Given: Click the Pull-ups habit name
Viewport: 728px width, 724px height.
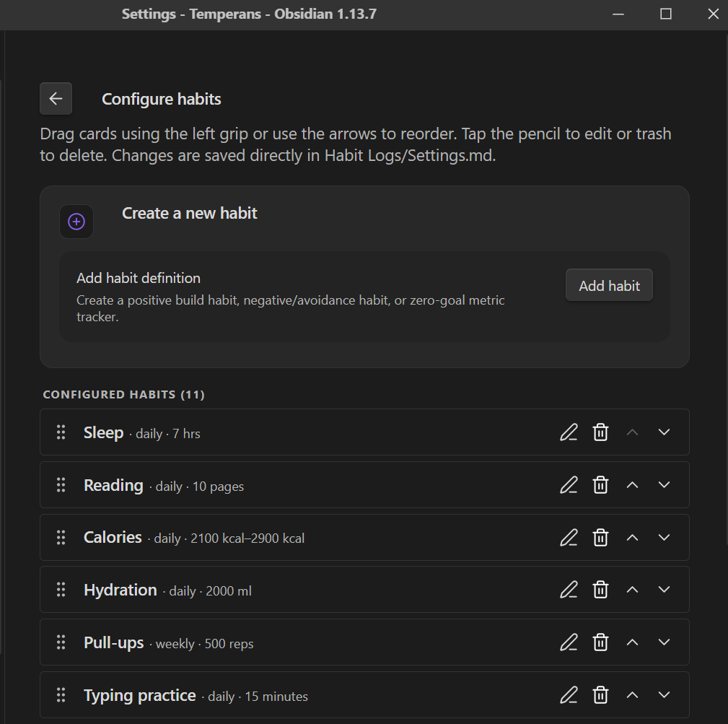Looking at the screenshot, I should click(x=114, y=642).
